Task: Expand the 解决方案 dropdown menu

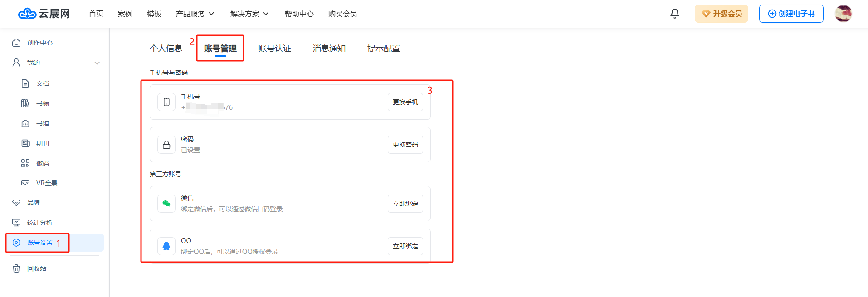Action: [x=249, y=14]
